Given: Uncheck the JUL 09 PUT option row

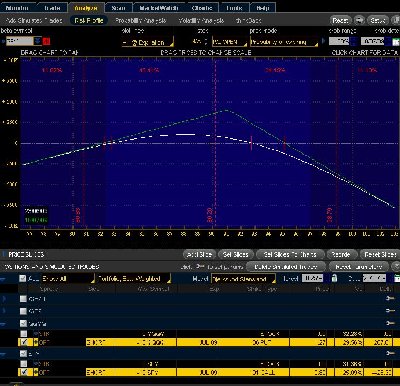Looking at the screenshot, I should point(24,342).
